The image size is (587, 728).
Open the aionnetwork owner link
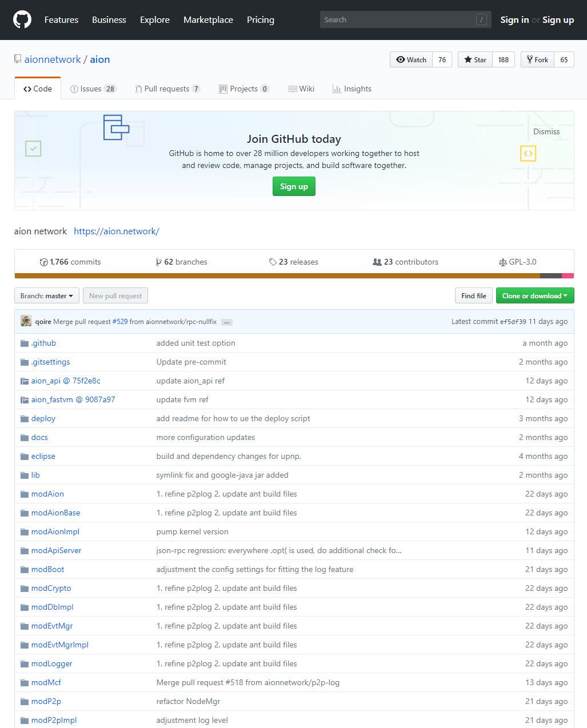(53, 59)
